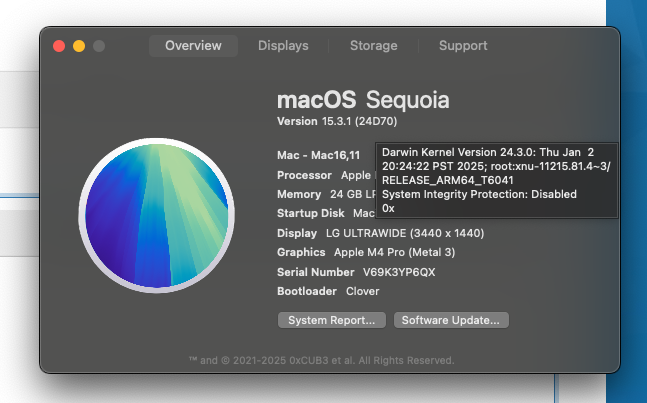The image size is (647, 403).
Task: Open the Storage tab
Action: tap(373, 46)
